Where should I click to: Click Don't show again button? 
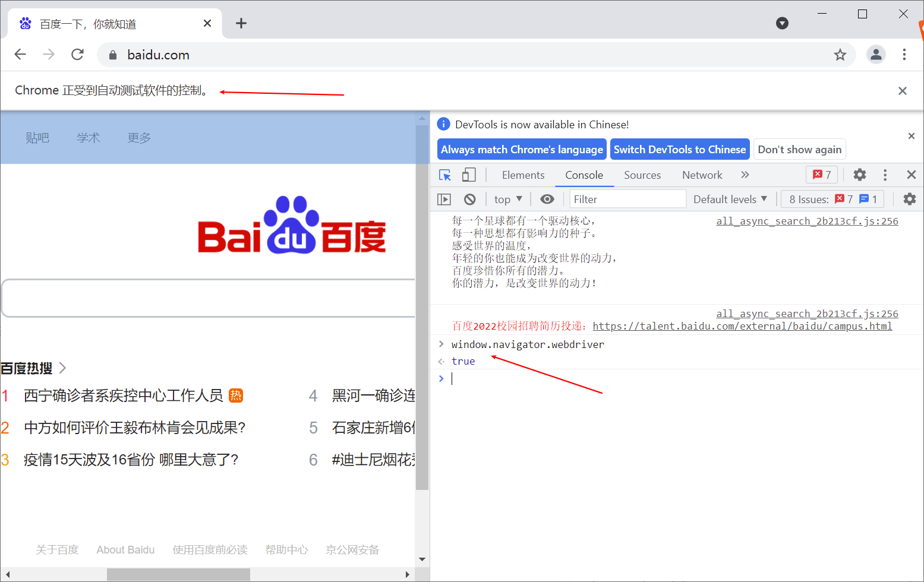(799, 150)
